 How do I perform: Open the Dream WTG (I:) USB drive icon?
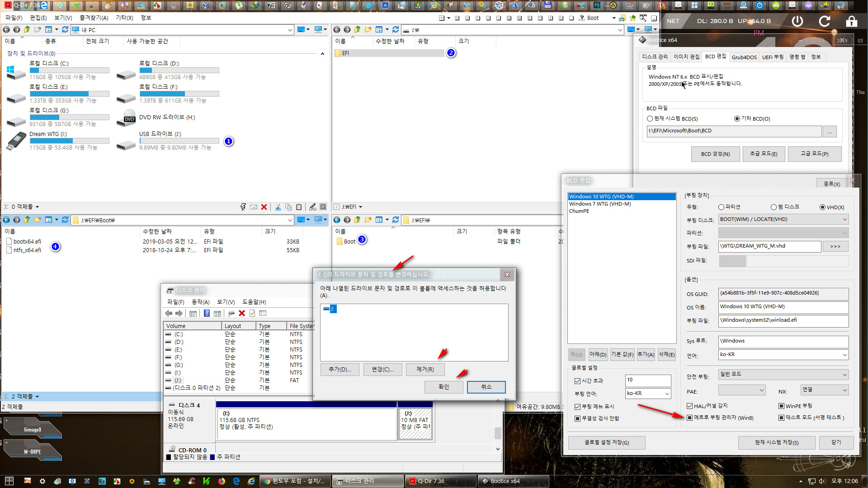click(16, 141)
